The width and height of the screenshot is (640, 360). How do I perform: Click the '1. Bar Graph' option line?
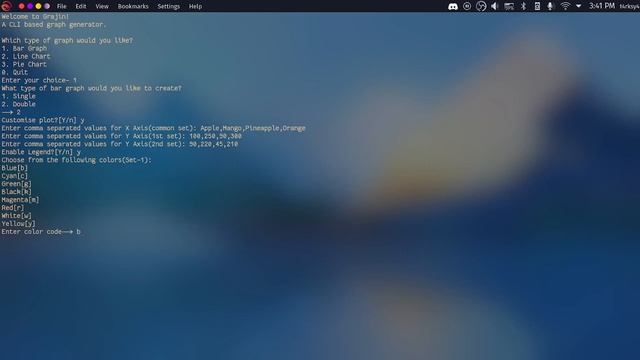point(24,48)
